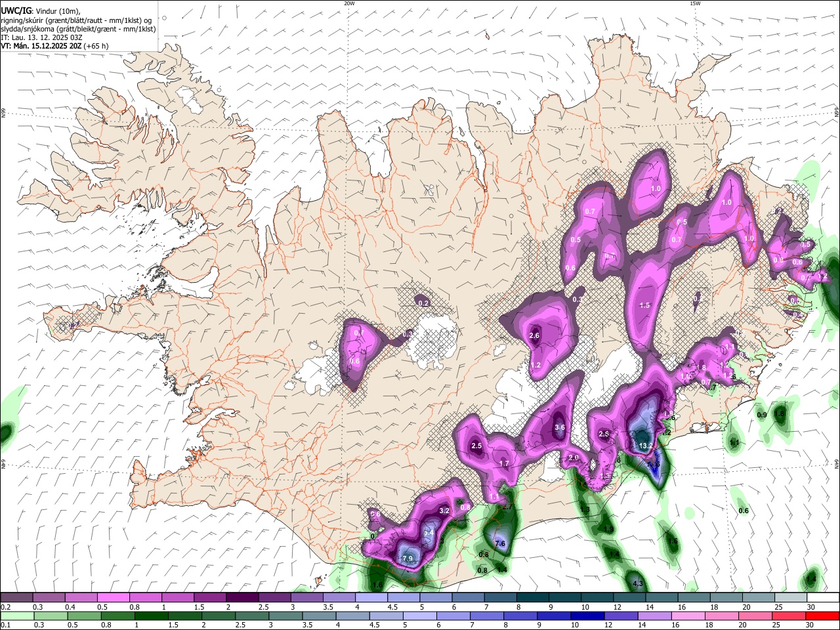Click the 0.9 value off the east coast
This screenshot has width=840, height=630.
point(762,415)
